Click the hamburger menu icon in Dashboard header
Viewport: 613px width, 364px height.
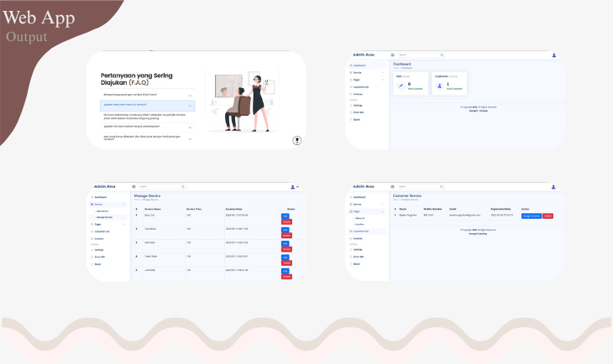391,55
